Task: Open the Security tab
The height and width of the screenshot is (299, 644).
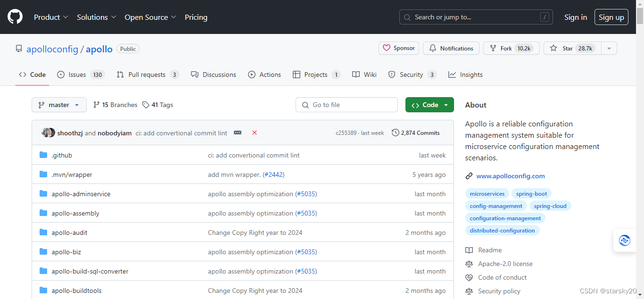Action: (413, 75)
